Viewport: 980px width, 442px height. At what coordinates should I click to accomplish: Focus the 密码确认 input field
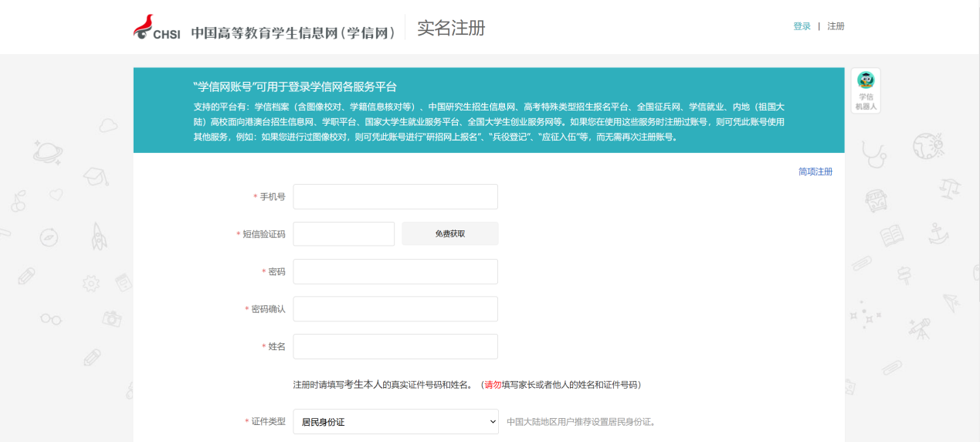click(395, 309)
